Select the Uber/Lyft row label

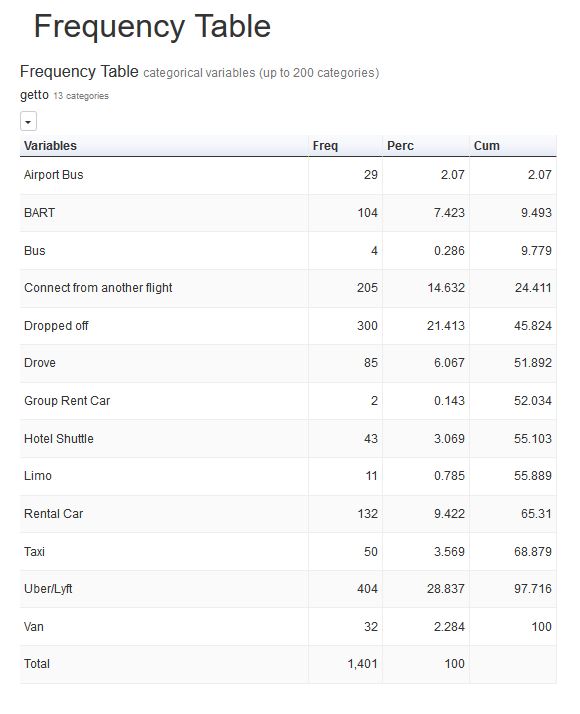pyautogui.click(x=48, y=589)
